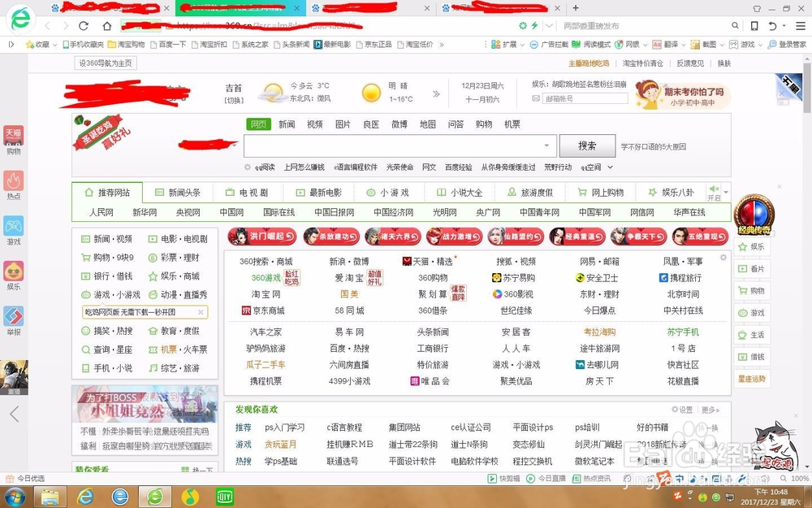The width and height of the screenshot is (812, 508).
Task: Open 收藏 dropdown arrow
Action: [54, 45]
